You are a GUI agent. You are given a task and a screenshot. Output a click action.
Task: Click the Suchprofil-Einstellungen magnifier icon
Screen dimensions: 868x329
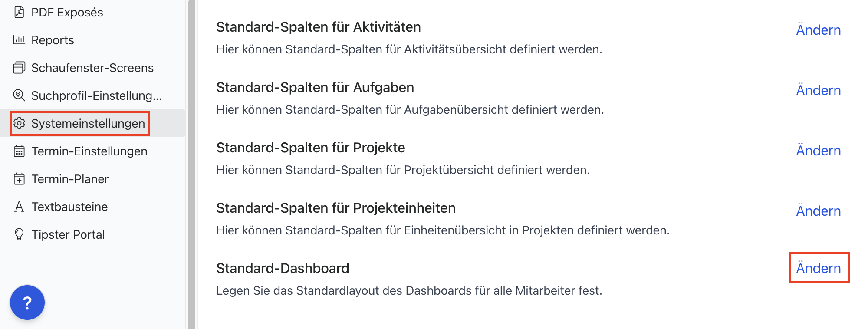[19, 95]
